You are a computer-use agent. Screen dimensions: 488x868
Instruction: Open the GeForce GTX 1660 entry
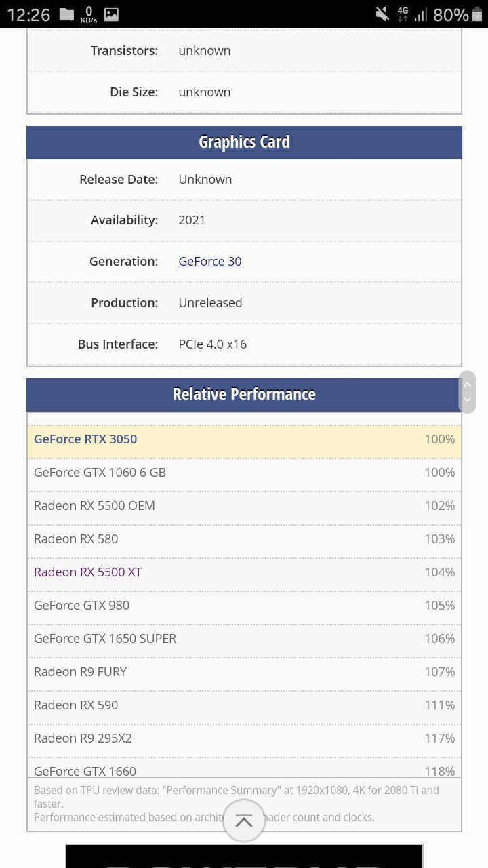click(x=85, y=771)
